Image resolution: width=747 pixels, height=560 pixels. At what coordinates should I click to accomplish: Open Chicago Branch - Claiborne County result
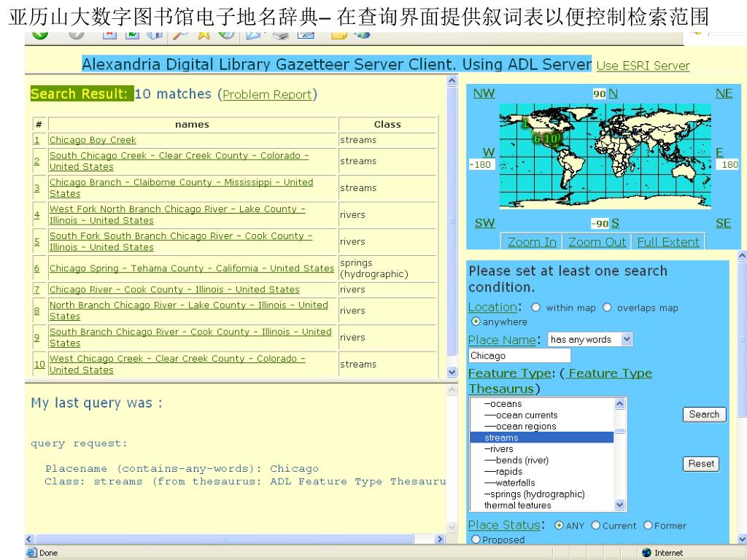point(181,188)
